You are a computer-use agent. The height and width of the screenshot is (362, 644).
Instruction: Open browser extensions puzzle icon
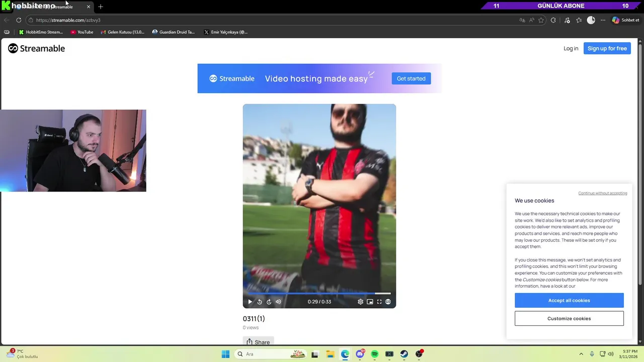coord(553,20)
